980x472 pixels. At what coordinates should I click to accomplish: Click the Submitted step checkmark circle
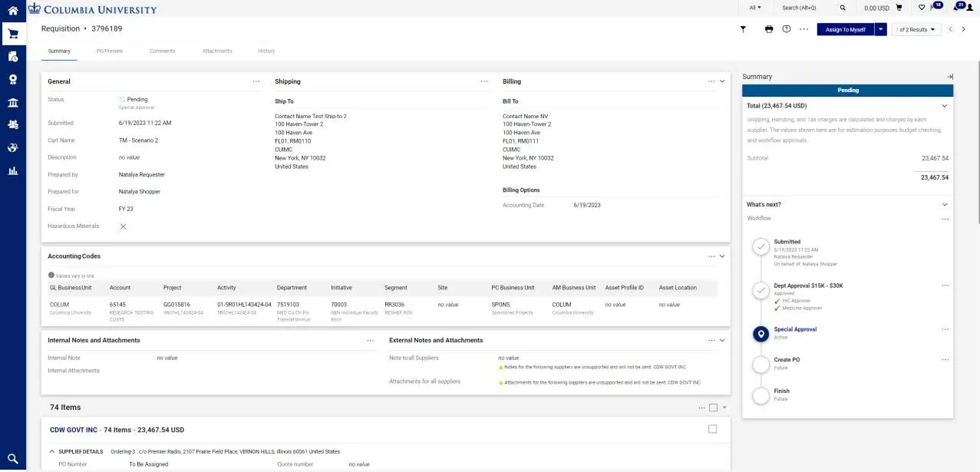point(761,246)
